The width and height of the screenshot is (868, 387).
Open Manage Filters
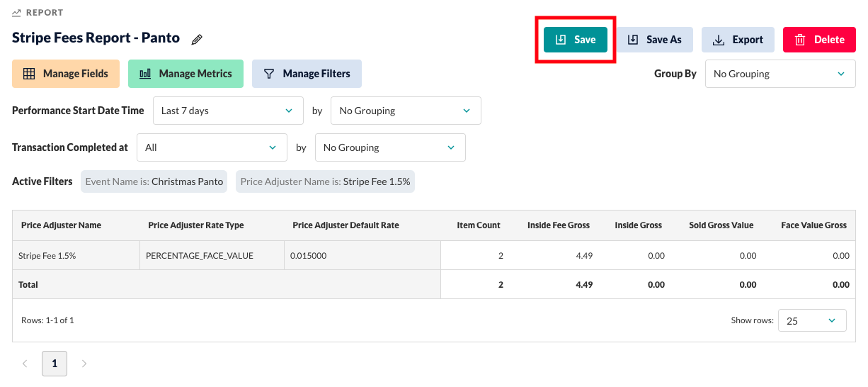[307, 74]
